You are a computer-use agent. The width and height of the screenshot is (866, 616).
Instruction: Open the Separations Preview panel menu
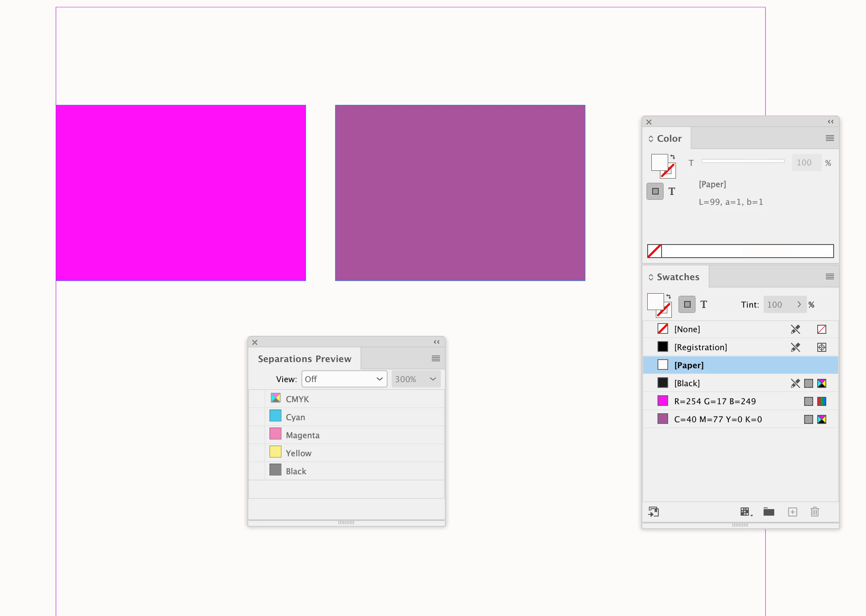pyautogui.click(x=435, y=359)
